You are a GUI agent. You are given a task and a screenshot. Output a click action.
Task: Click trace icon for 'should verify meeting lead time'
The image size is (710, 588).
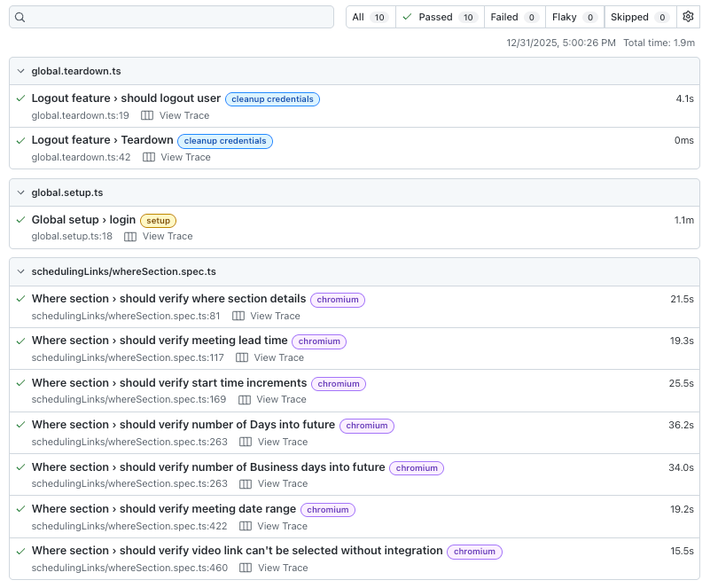(x=242, y=357)
